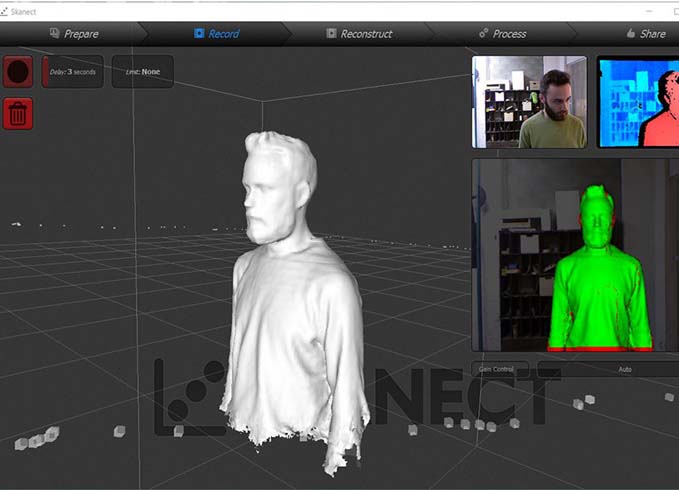
Task: Switch to the Record tab
Action: [x=217, y=34]
